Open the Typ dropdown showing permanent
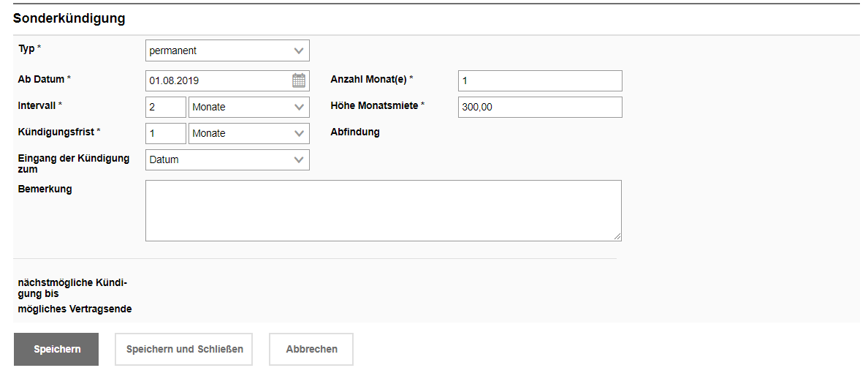Screen dimensions: 868x376 point(227,50)
